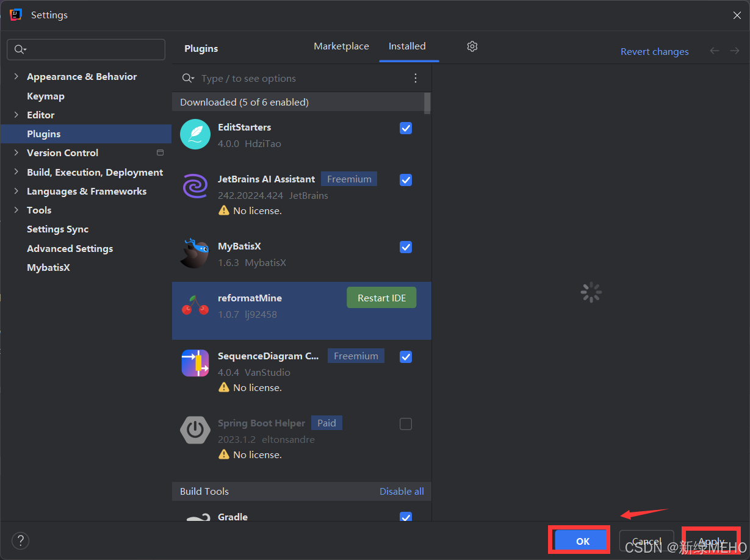Expand Languages & Frameworks node
The width and height of the screenshot is (750, 560).
click(16, 191)
